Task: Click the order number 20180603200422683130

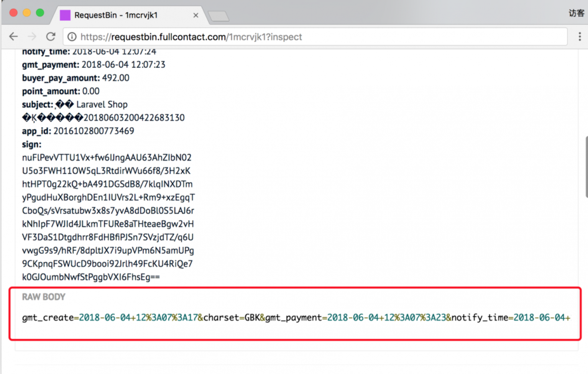Action: (134, 118)
